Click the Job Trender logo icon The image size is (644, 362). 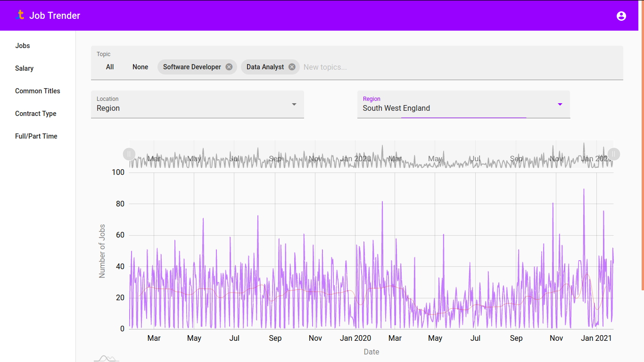pos(20,15)
